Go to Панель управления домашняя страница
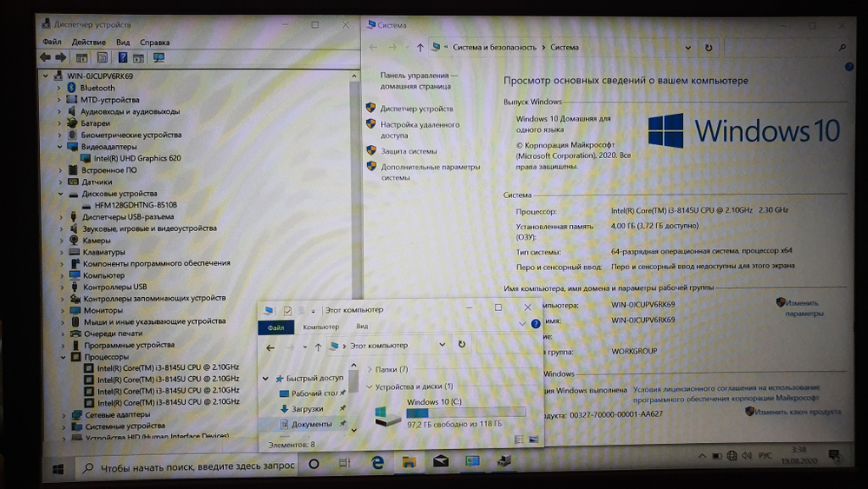Screen dimensions: 868x489 pyautogui.click(x=415, y=81)
